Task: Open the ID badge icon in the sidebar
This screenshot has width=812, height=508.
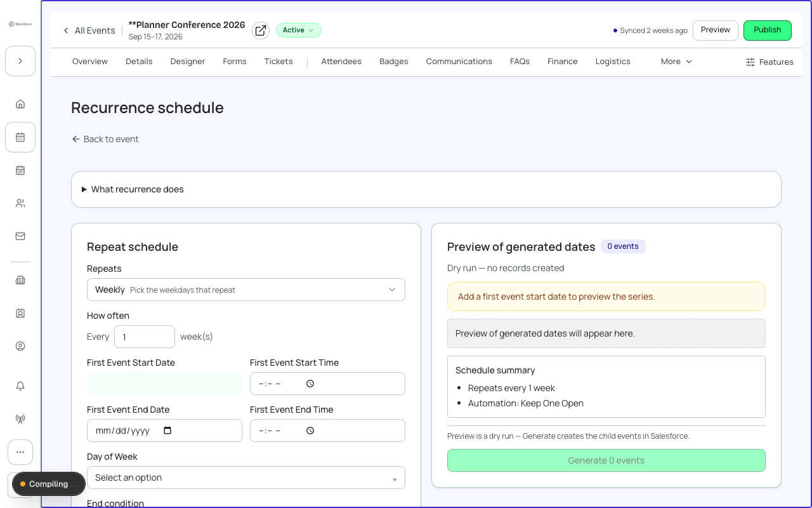Action: [20, 313]
